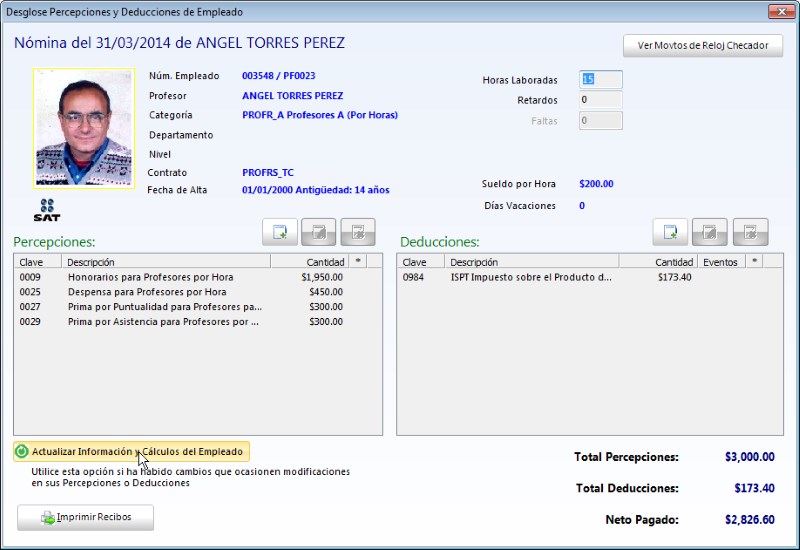Image resolution: width=800 pixels, height=550 pixels.
Task: Click the Nómina del 31/03/2014 heading
Action: [179, 42]
